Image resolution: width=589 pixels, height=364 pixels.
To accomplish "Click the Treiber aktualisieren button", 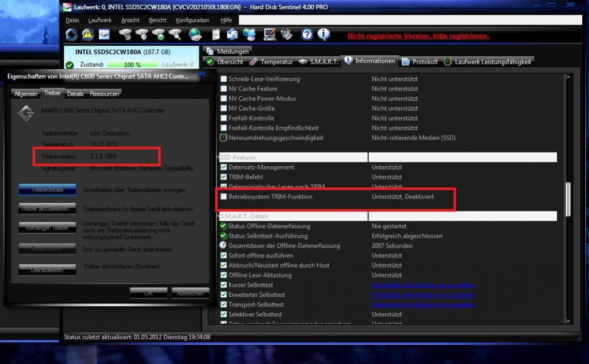I will click(47, 208).
